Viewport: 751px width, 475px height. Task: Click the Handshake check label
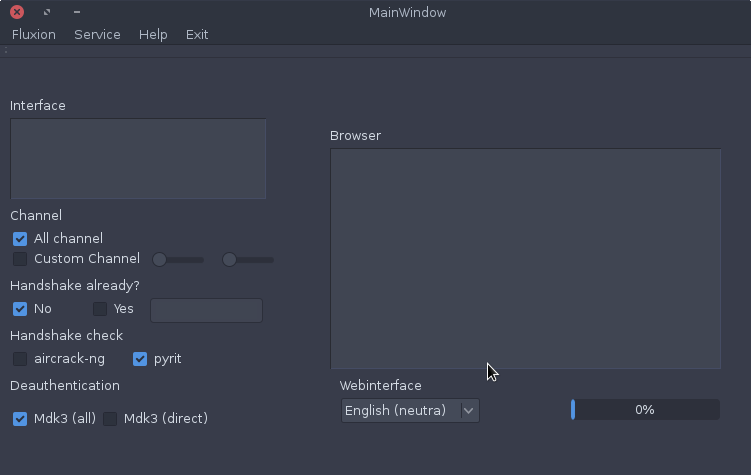click(67, 336)
